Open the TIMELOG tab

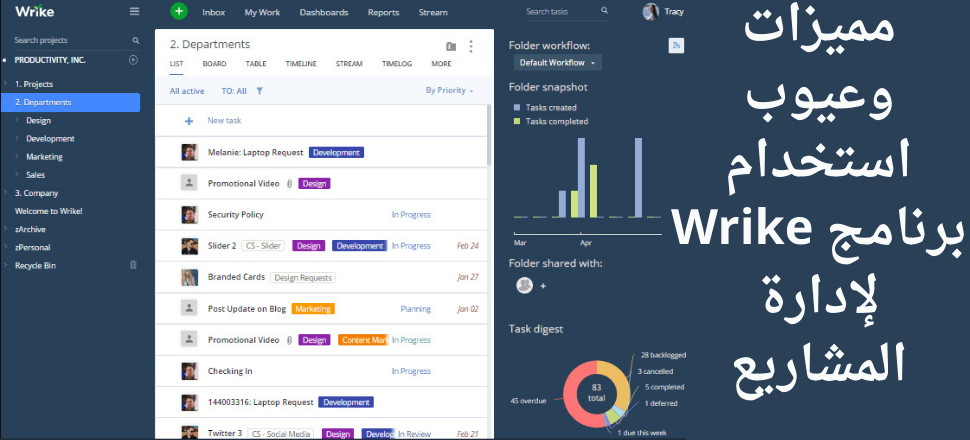click(397, 64)
